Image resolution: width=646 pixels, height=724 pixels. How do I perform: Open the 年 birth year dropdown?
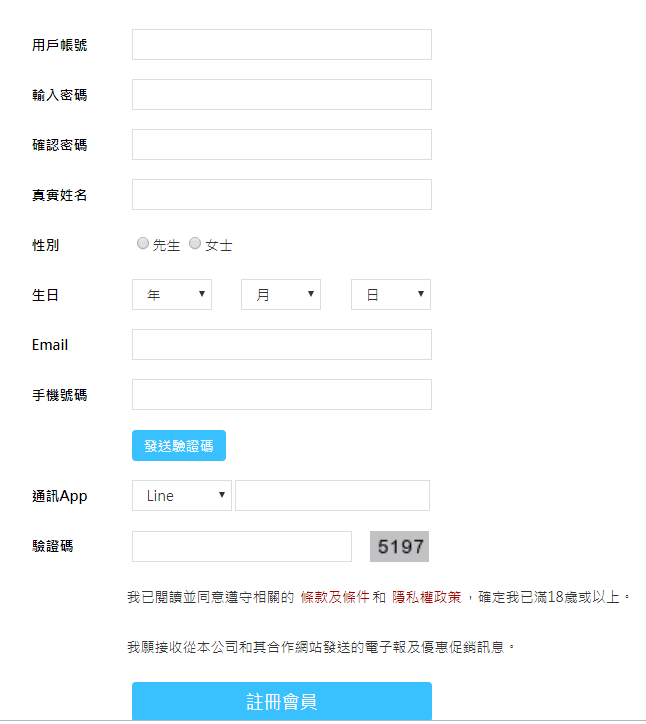172,295
